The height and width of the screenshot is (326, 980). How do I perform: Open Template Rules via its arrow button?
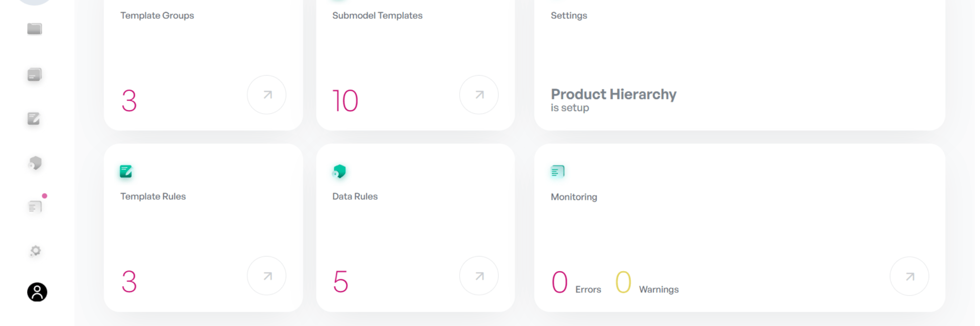(x=267, y=276)
